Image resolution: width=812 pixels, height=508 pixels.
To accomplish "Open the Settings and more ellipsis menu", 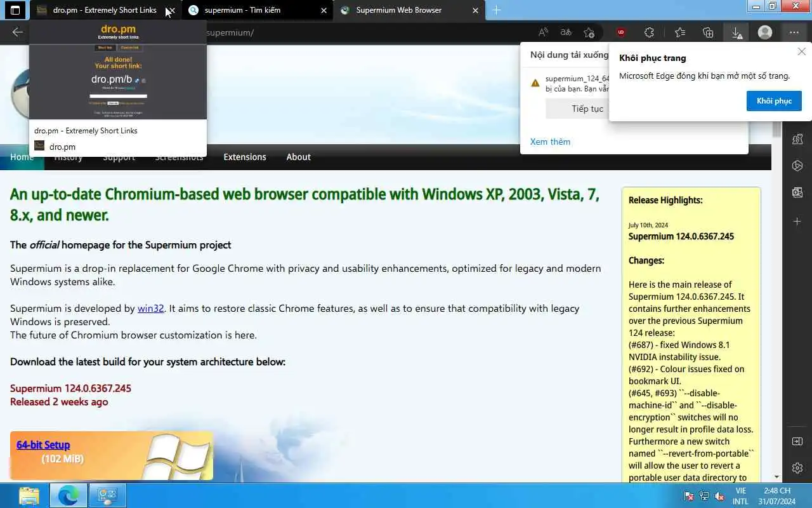I will point(794,32).
